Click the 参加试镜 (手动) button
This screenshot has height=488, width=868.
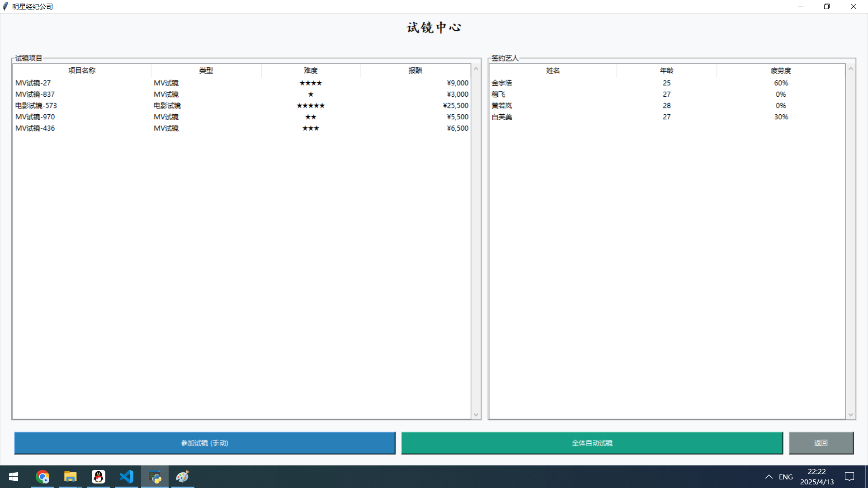pos(204,443)
